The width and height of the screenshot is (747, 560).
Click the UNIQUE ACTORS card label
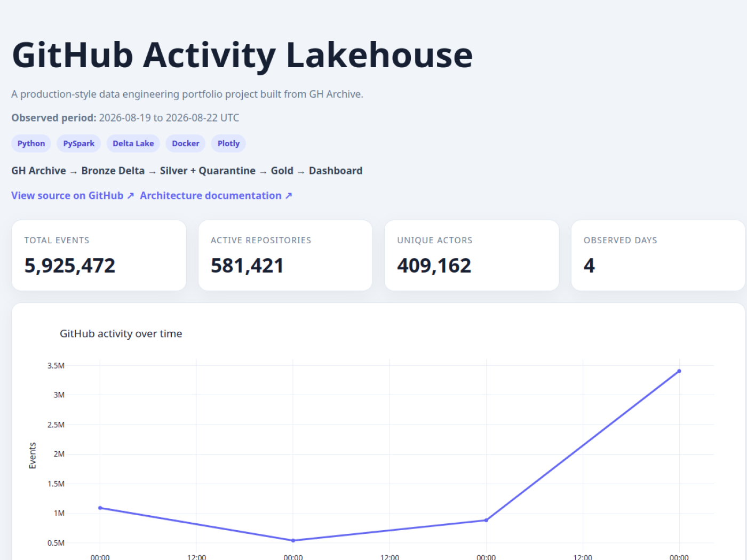(x=435, y=241)
